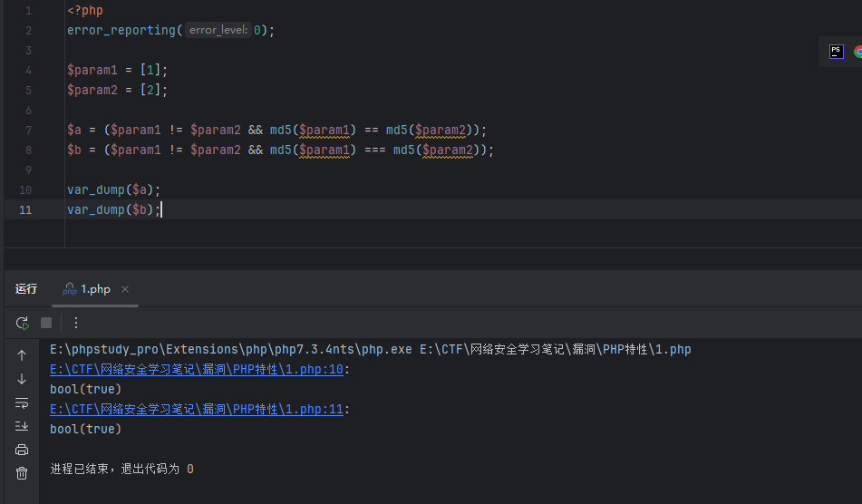Clear console output with trash icon
Image resolution: width=862 pixels, height=504 pixels.
pos(22,473)
